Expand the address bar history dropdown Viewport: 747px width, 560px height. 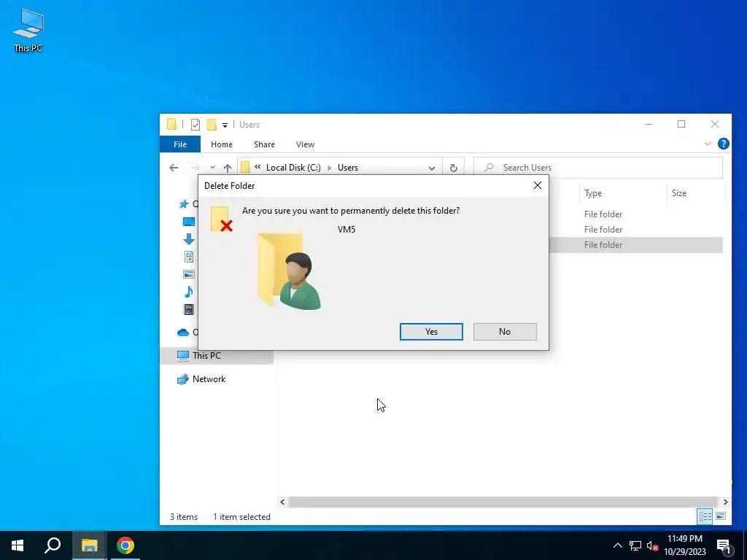click(x=432, y=168)
